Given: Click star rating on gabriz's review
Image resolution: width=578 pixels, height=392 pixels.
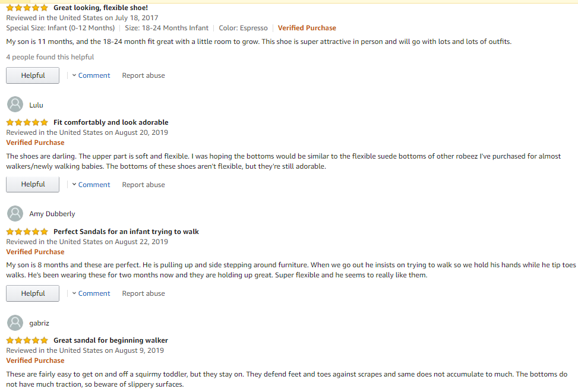Looking at the screenshot, I should click(27, 340).
